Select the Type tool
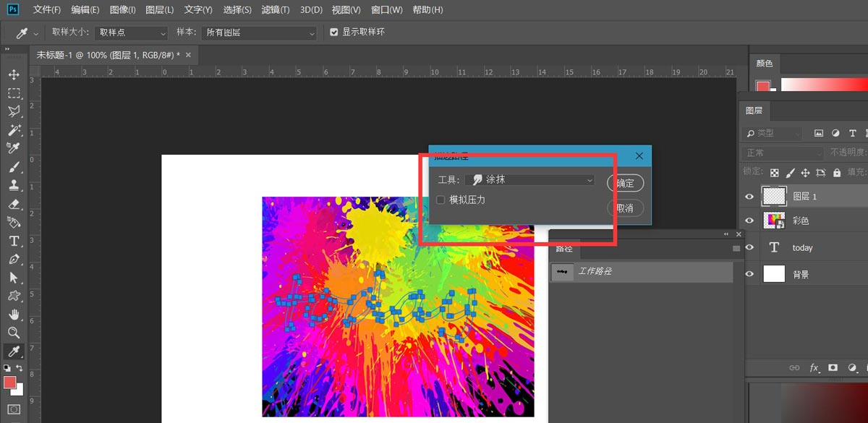Image resolution: width=868 pixels, height=423 pixels. [x=14, y=241]
